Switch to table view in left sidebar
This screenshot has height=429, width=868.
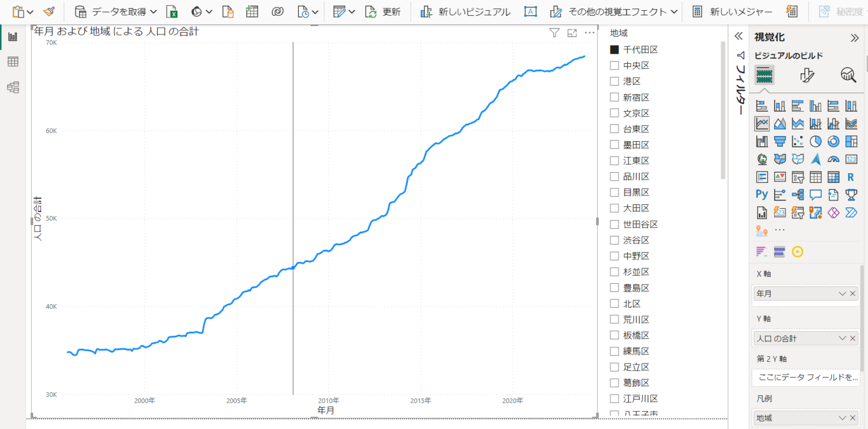click(12, 62)
